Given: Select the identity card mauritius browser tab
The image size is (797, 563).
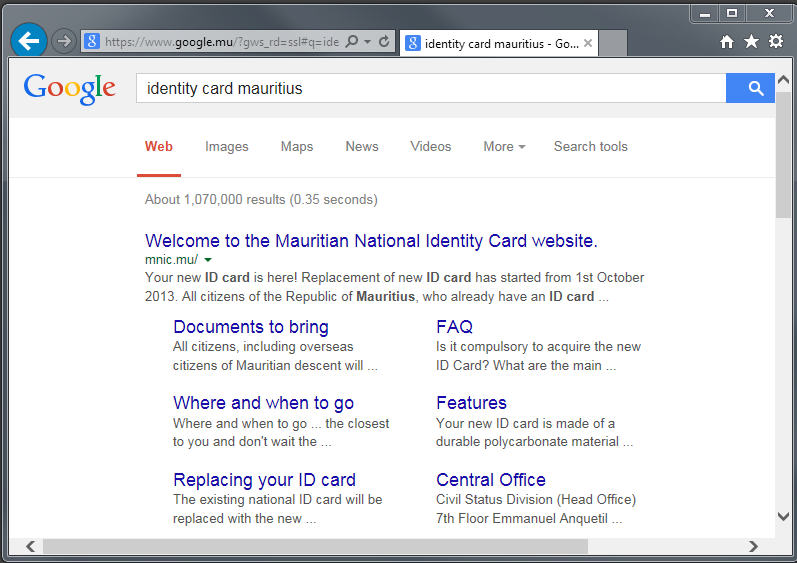Looking at the screenshot, I should pyautogui.click(x=499, y=43).
